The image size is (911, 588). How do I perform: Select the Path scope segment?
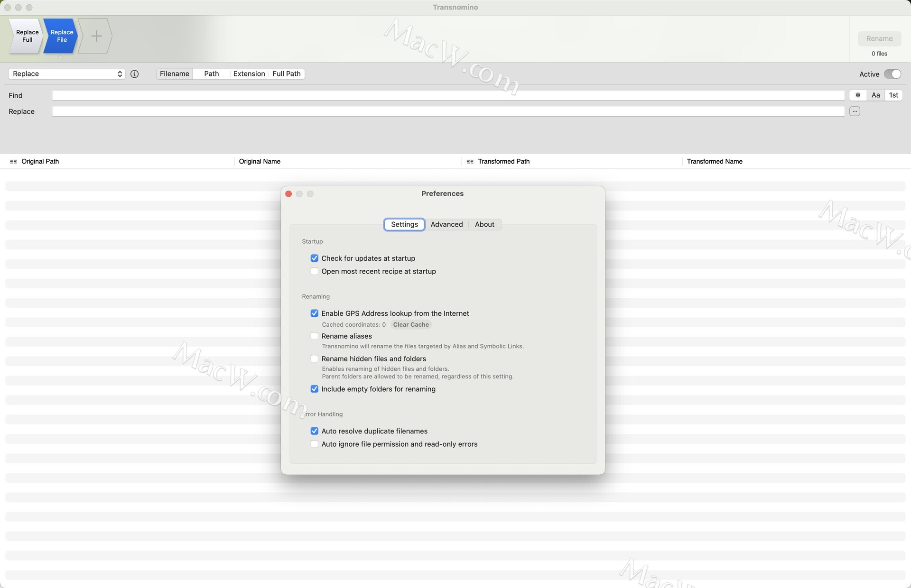[x=212, y=74]
